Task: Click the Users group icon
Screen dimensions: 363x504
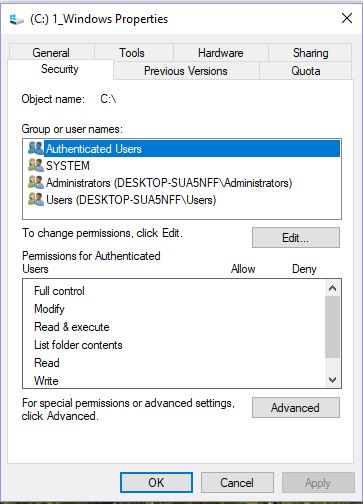Action: point(36,199)
